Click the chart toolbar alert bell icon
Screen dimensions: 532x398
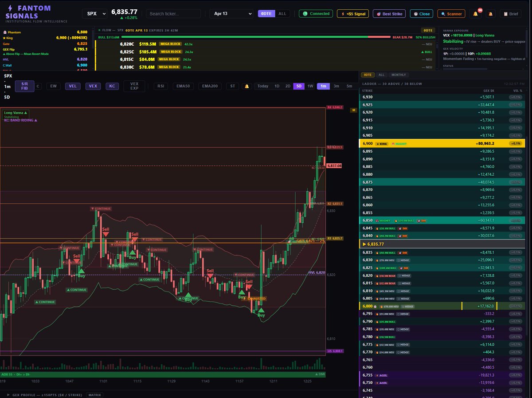pyautogui.click(x=247, y=86)
